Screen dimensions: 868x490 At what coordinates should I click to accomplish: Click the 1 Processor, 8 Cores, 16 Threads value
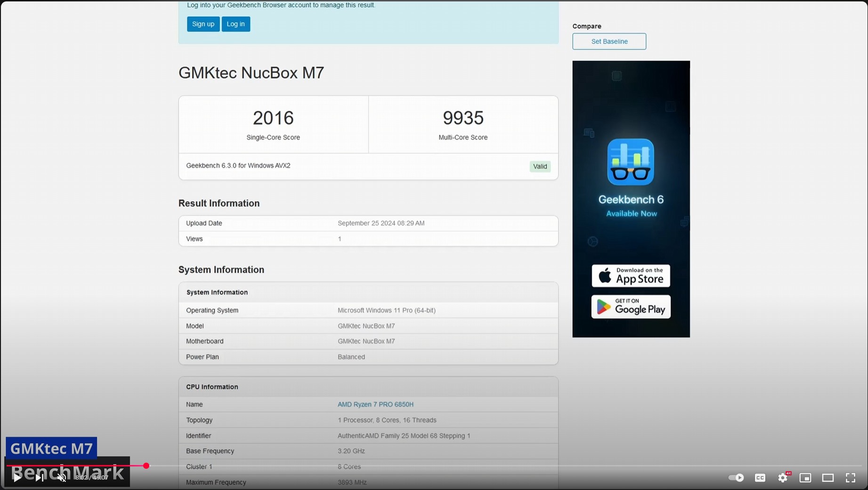[387, 420]
